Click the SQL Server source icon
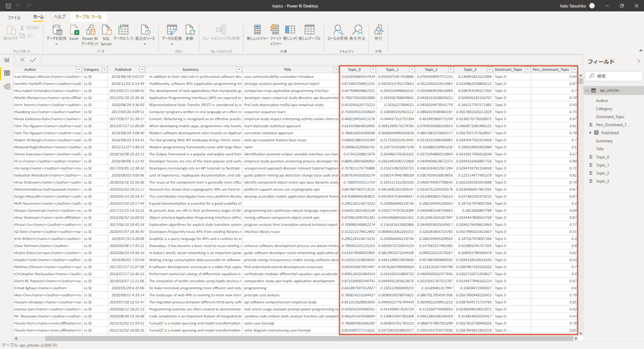 coord(106,30)
